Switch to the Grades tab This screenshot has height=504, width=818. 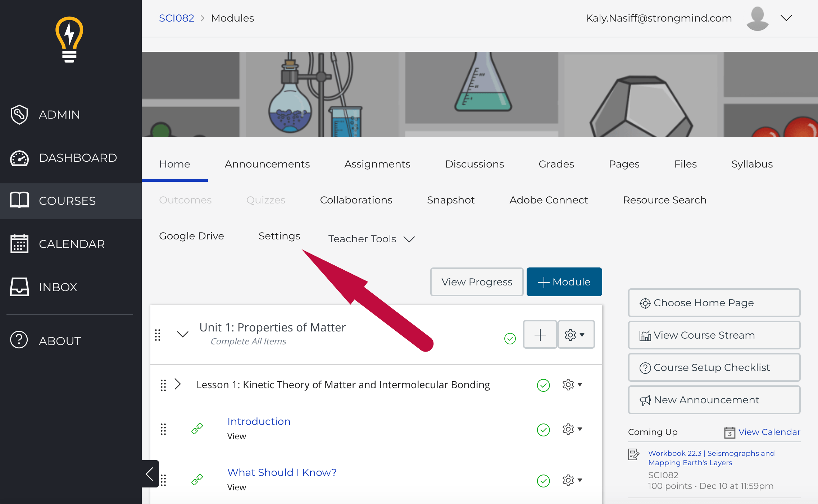click(556, 164)
